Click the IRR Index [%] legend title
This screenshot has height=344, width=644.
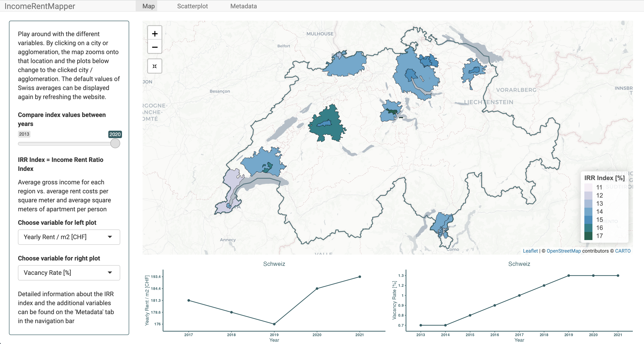pos(604,178)
